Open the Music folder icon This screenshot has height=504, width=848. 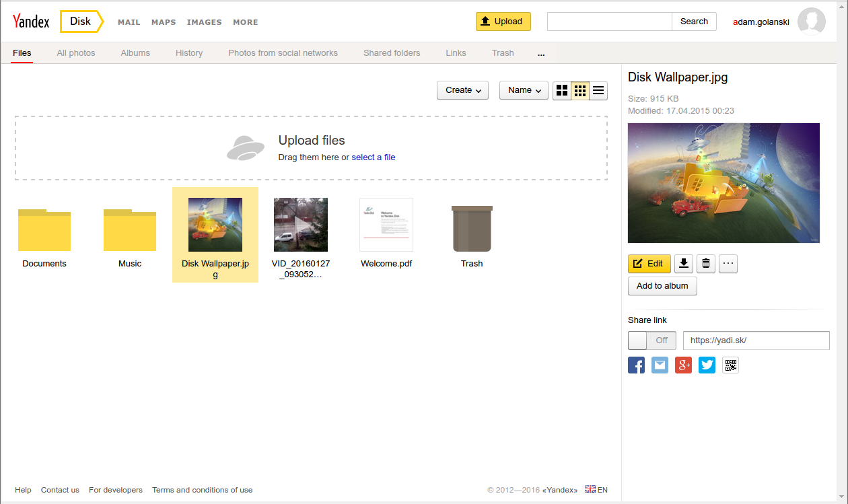[x=130, y=230]
